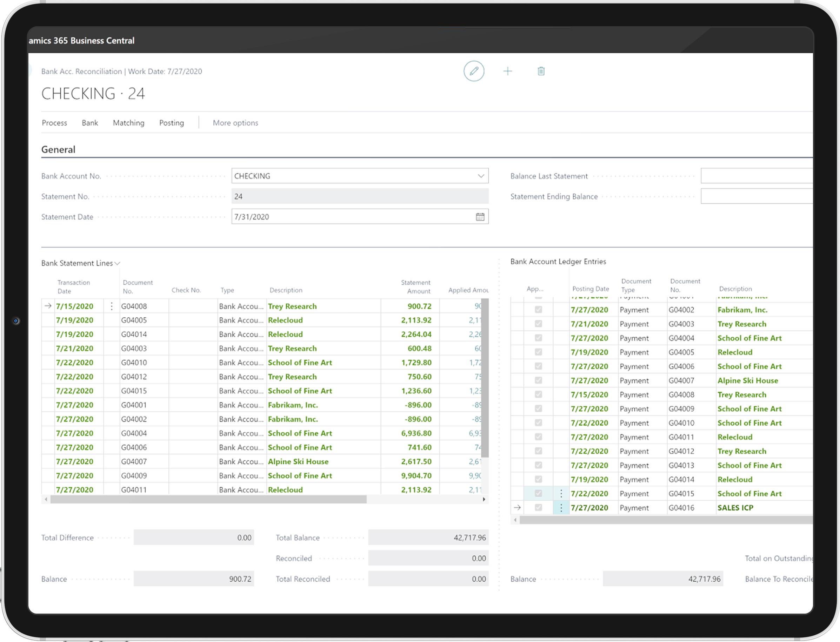840x642 pixels.
Task: Click the Check No. column header
Action: 186,290
